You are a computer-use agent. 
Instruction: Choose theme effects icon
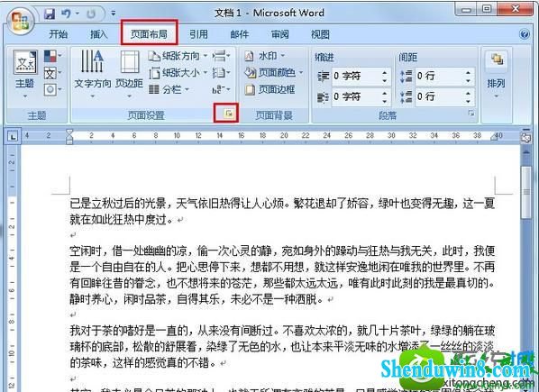(53, 90)
